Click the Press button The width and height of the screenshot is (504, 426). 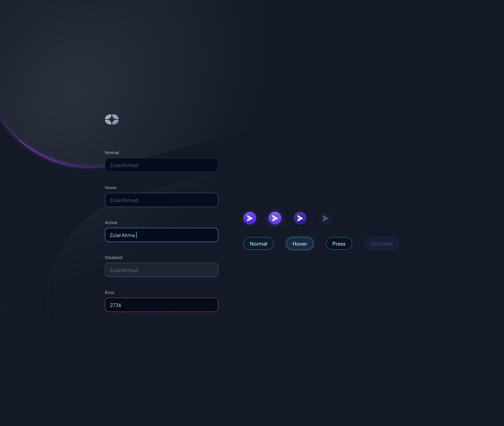[339, 243]
